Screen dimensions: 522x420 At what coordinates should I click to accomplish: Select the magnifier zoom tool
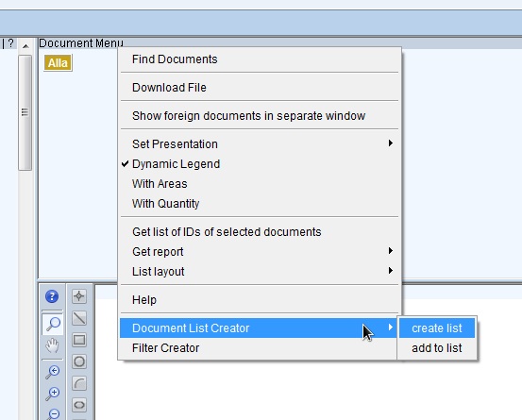tap(53, 324)
